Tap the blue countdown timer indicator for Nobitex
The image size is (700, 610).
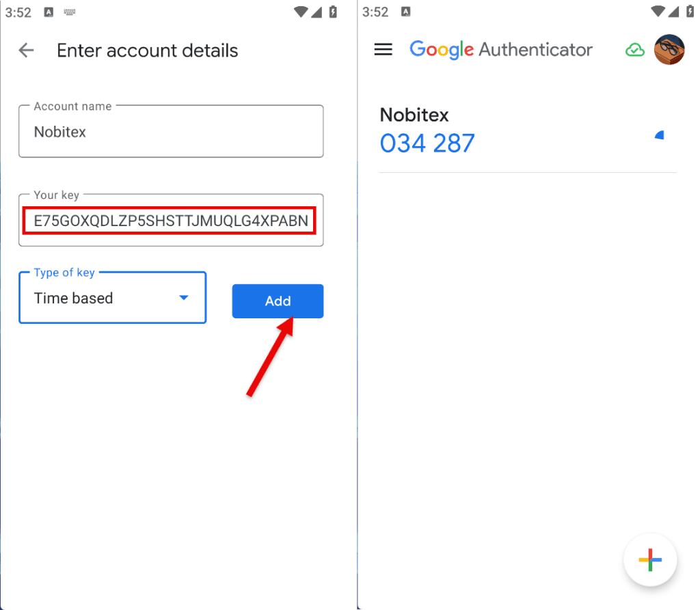660,135
